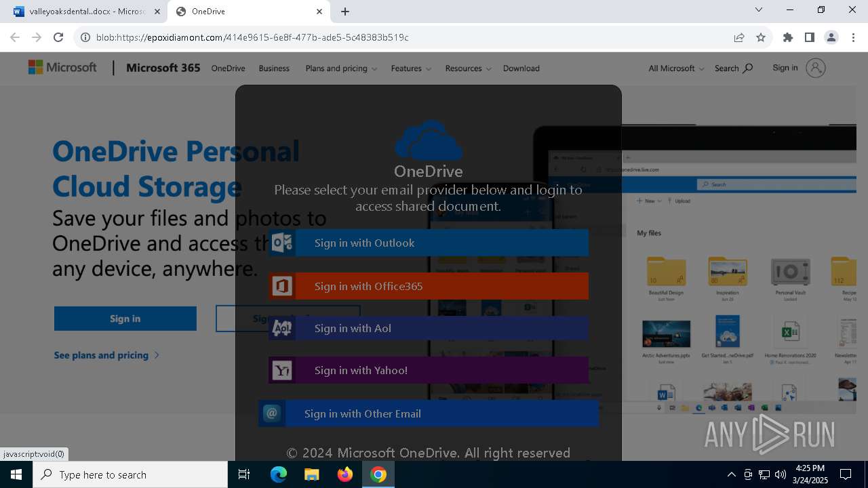Click Chrome icon in taskbar
Image resolution: width=868 pixels, height=488 pixels.
point(378,474)
